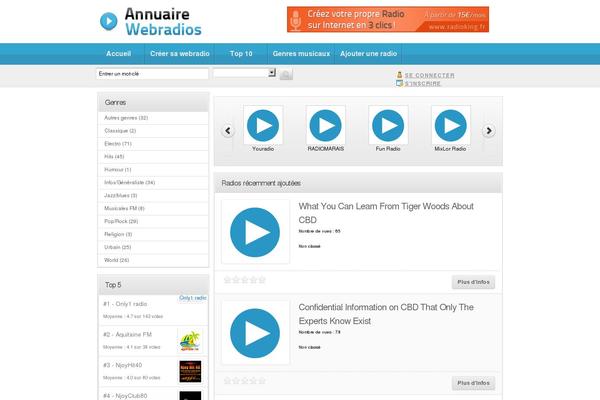
Task: Open the Religion genre
Action: point(118,234)
